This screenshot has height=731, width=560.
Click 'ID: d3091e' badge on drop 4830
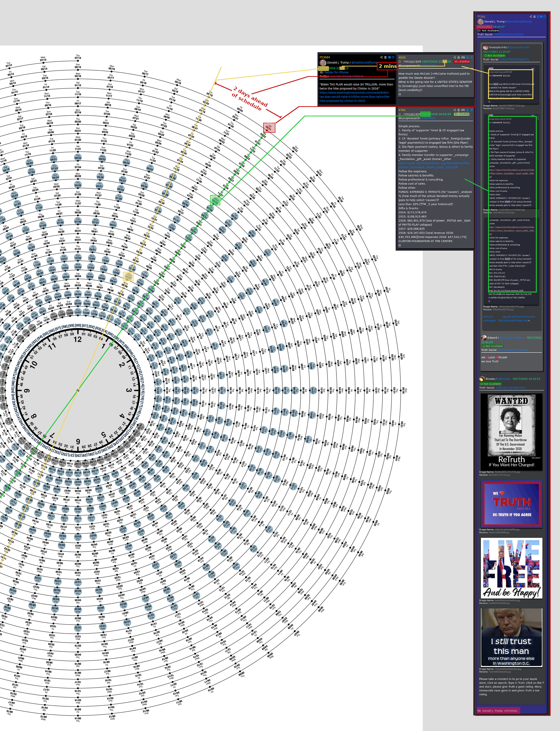(462, 62)
